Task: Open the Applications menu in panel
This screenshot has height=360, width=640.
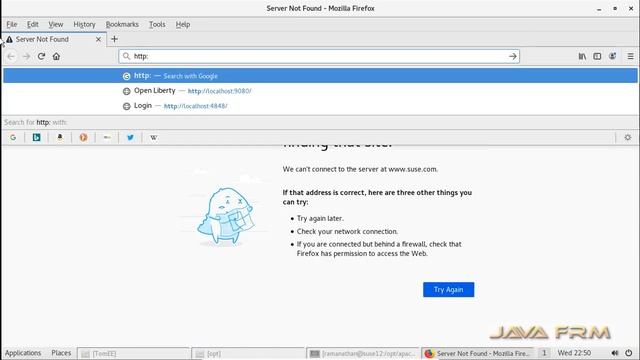Action: point(23,353)
